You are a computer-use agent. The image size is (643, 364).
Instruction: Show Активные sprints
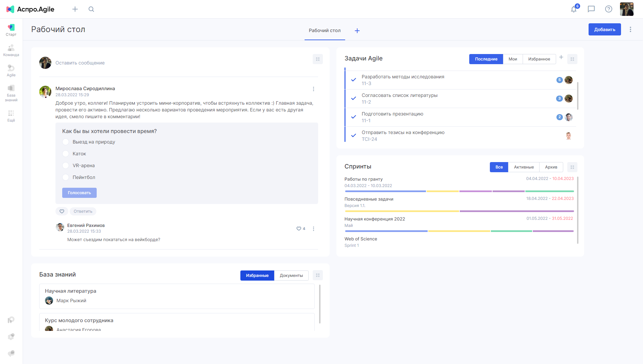(524, 167)
